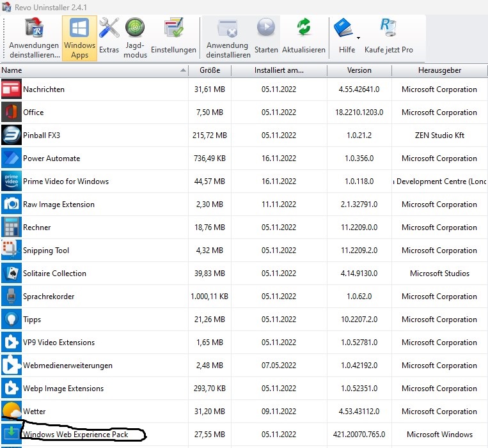Sort list by the Größe column header
Image resolution: width=488 pixels, height=448 pixels.
tap(210, 70)
